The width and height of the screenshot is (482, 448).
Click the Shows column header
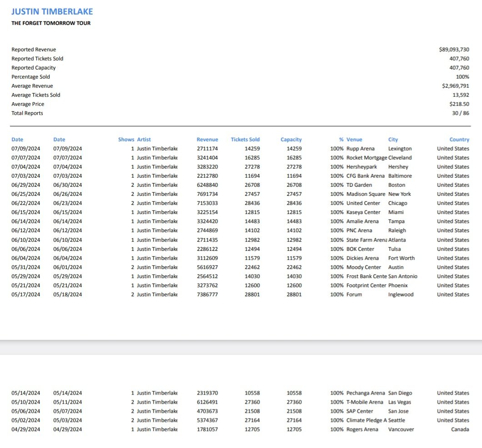point(126,139)
